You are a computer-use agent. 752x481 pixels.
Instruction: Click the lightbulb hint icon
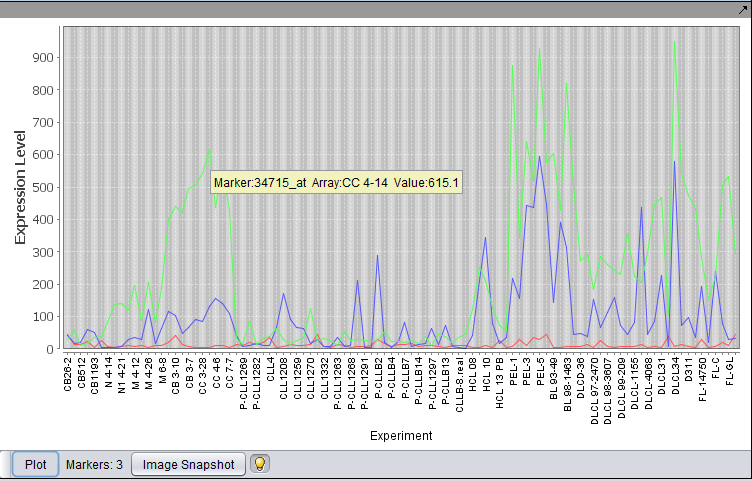259,464
